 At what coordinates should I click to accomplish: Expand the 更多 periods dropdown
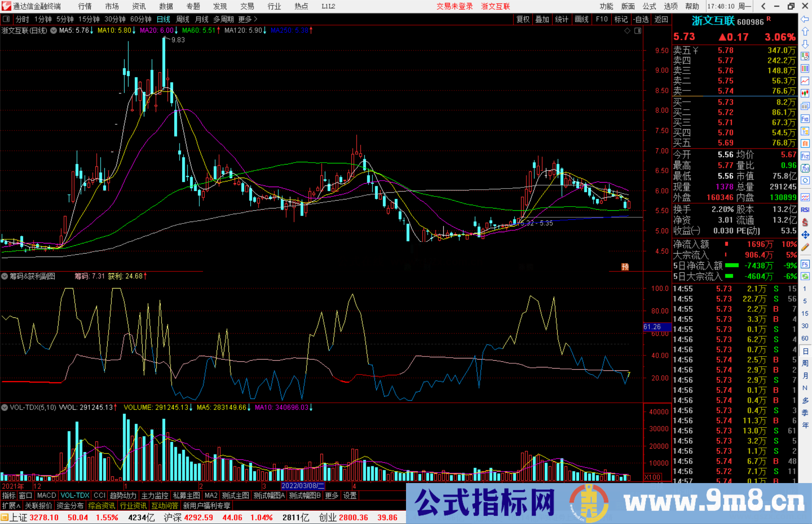(x=247, y=19)
